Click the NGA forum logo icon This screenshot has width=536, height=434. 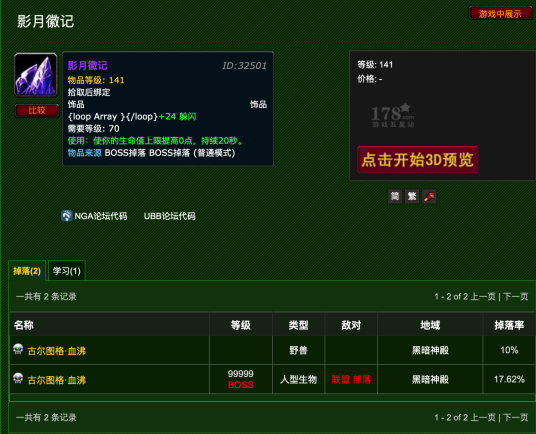point(67,216)
